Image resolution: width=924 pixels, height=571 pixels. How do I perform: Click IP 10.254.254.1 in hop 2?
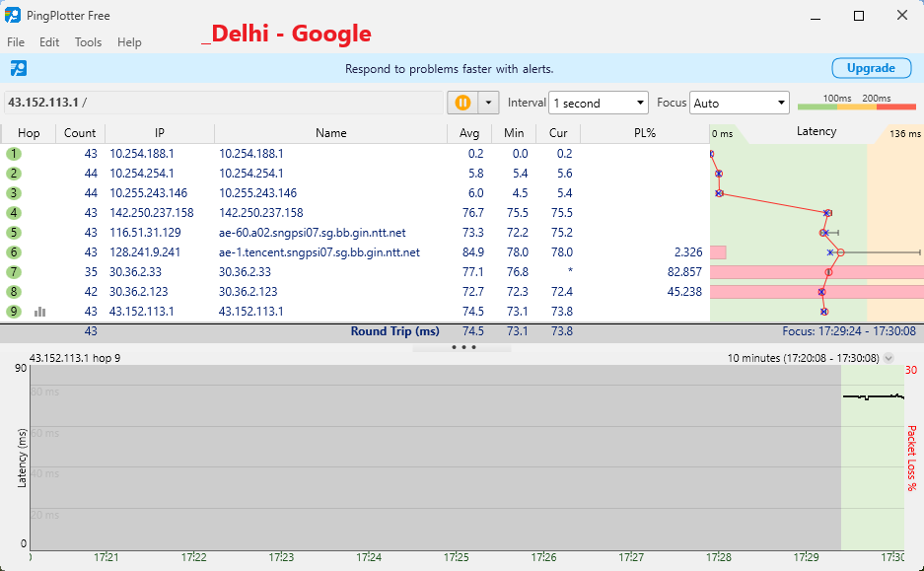[142, 174]
